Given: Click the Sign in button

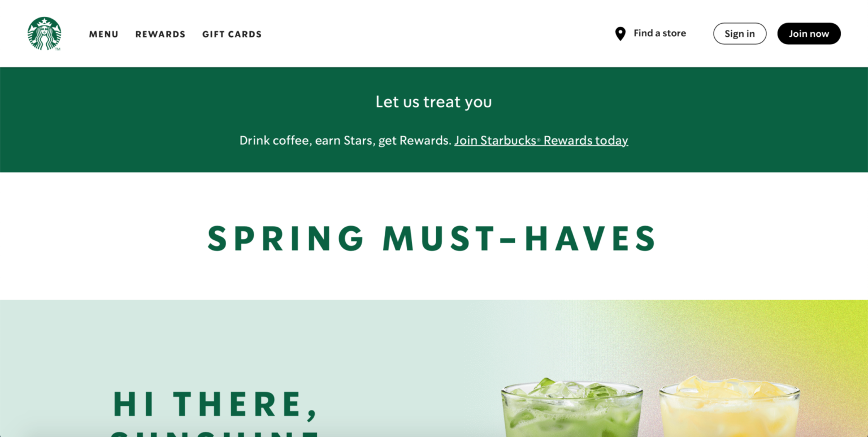Looking at the screenshot, I should [x=740, y=33].
